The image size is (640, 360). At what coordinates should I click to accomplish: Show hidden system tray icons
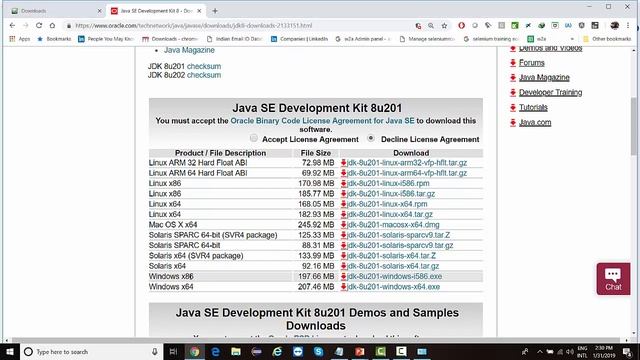540,351
